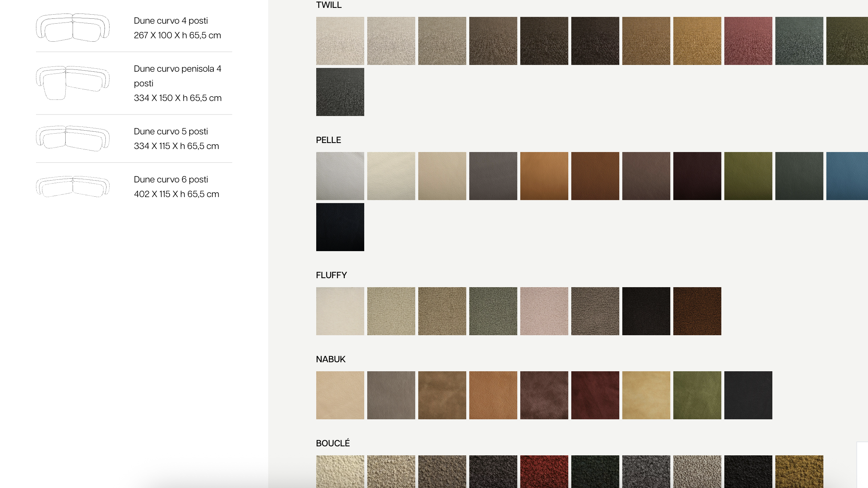The width and height of the screenshot is (868, 488).
Task: Pick the golden ochre Twill swatch
Action: [x=697, y=41]
